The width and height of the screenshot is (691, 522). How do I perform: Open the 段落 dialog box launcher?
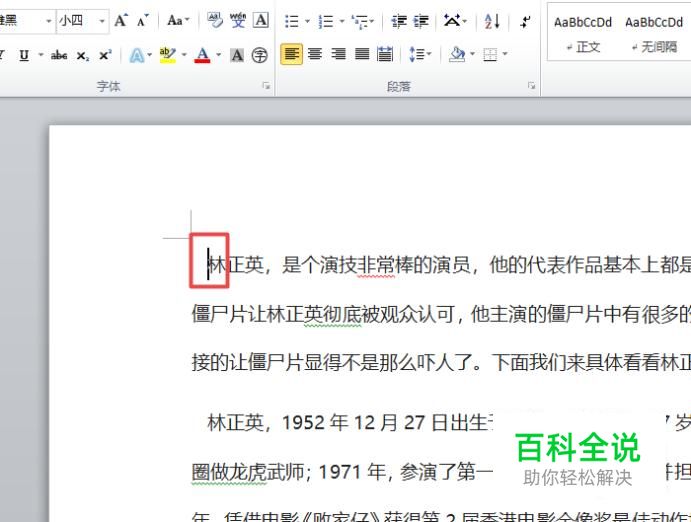point(531,86)
